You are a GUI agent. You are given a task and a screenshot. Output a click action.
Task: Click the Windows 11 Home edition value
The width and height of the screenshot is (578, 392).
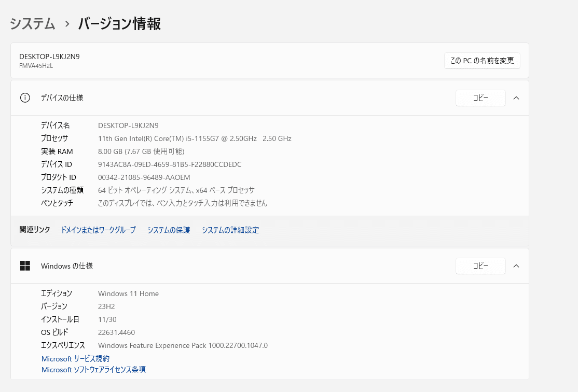pyautogui.click(x=128, y=293)
